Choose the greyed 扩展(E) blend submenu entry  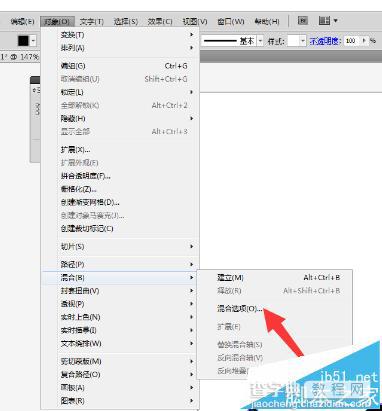274,327
